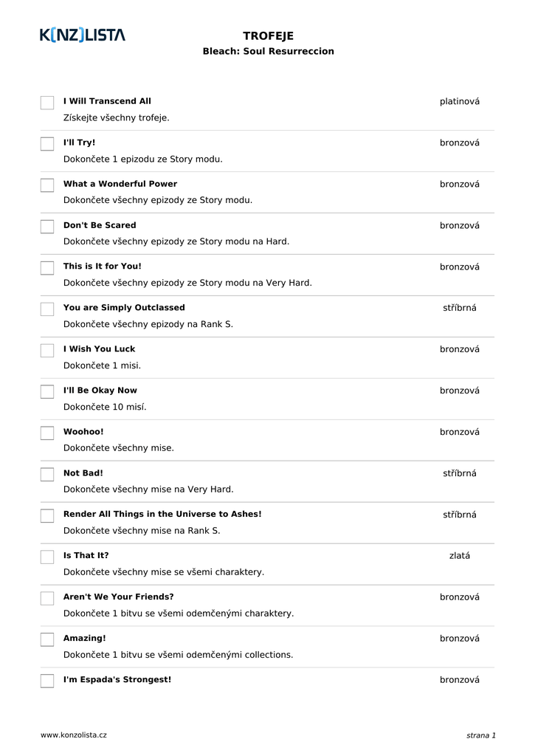Mark 'I'll Be Okay Now' as done
The width and height of the screenshot is (535, 756).
click(47, 392)
